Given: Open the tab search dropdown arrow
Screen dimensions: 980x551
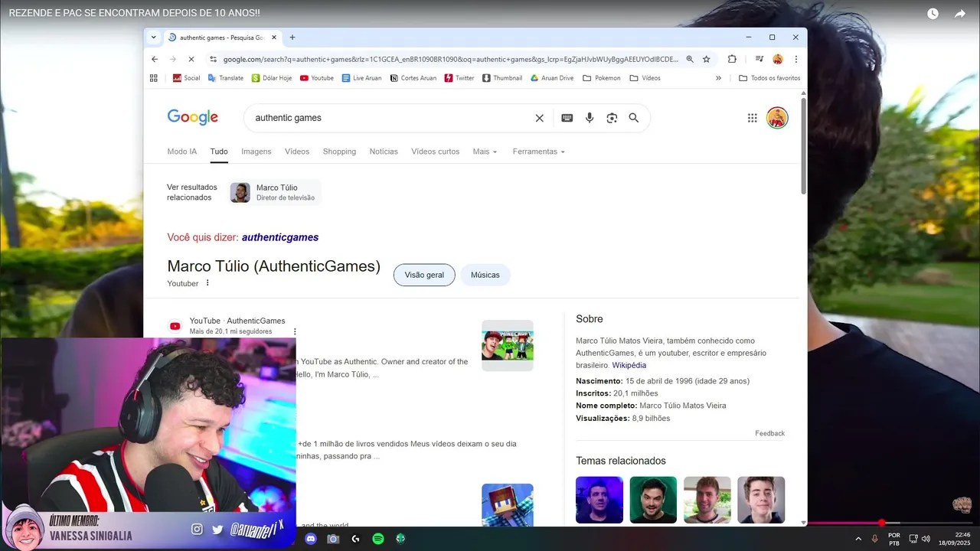Looking at the screenshot, I should pos(153,37).
